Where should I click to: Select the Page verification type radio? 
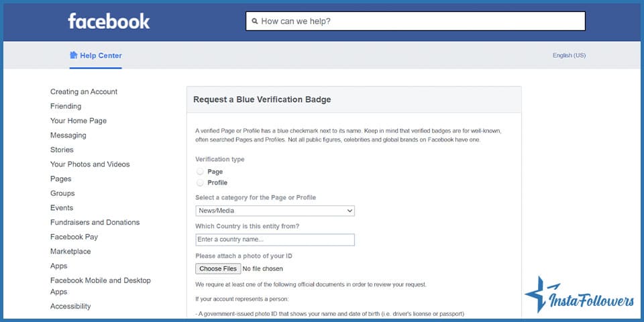(200, 172)
